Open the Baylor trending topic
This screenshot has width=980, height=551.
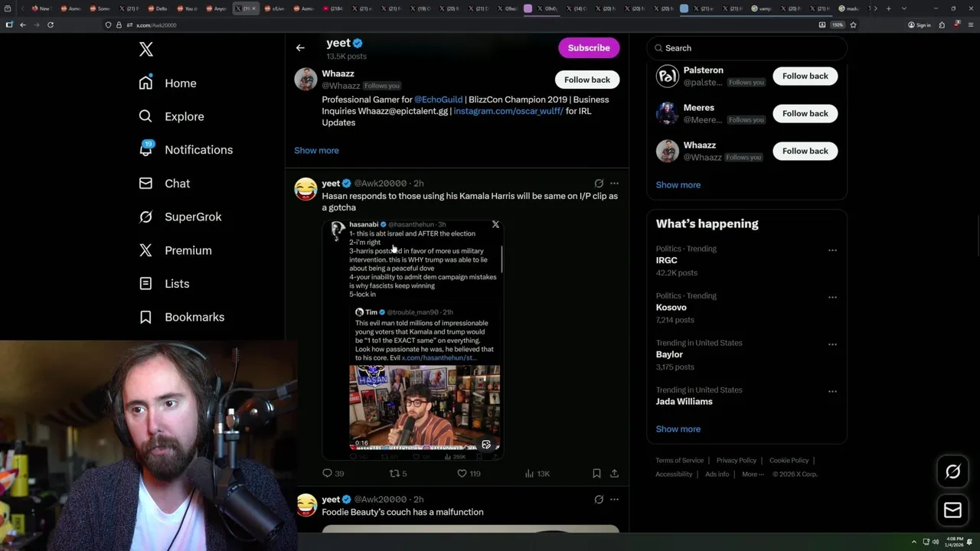(669, 354)
